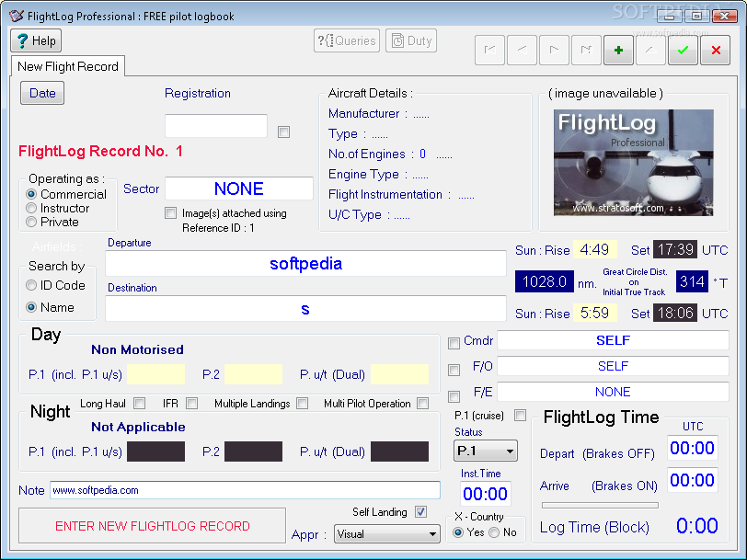747x560 pixels.
Task: Toggle checkbox next to Registration field
Action: 284,131
